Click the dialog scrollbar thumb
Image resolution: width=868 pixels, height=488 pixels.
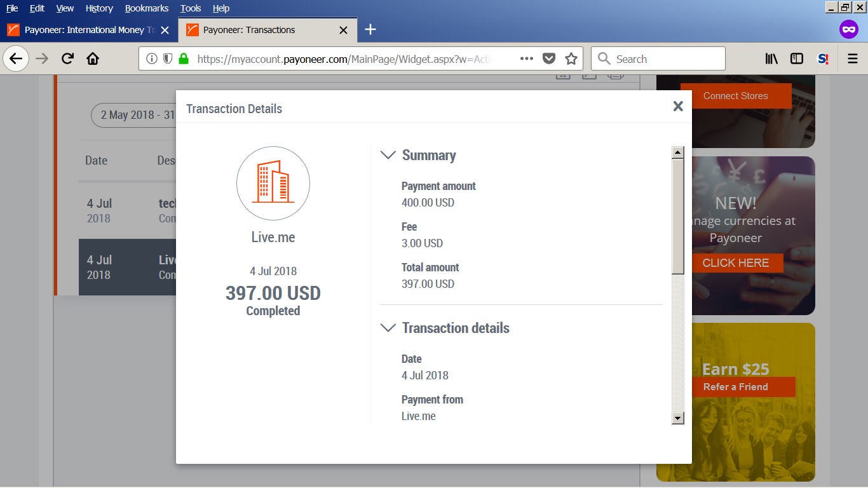click(x=678, y=217)
